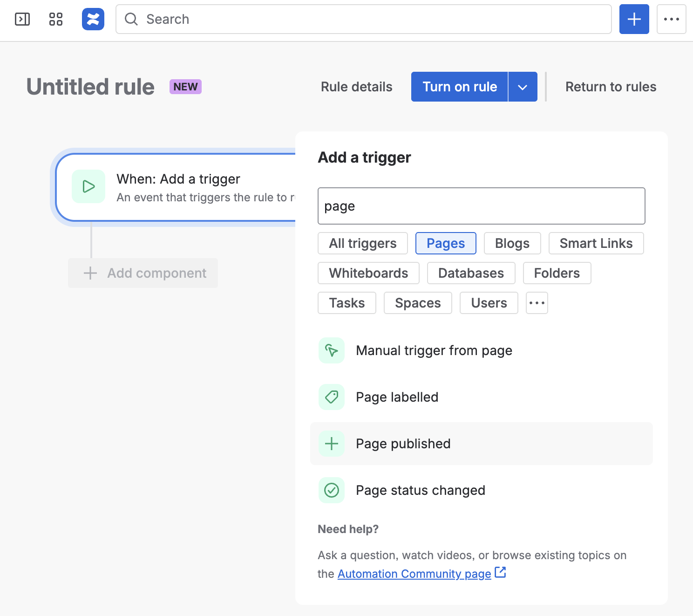
Task: Filter triggers by Databases
Action: pyautogui.click(x=471, y=273)
